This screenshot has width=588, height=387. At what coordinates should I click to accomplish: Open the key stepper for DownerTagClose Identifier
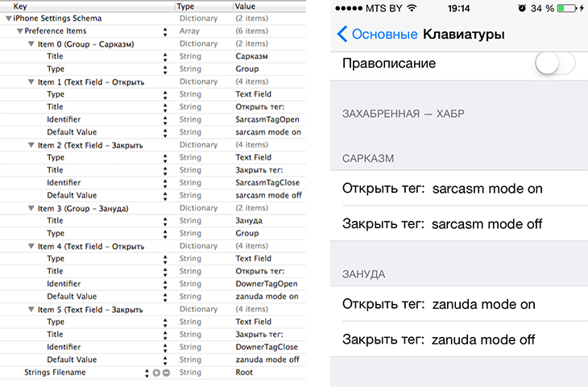coord(165,348)
